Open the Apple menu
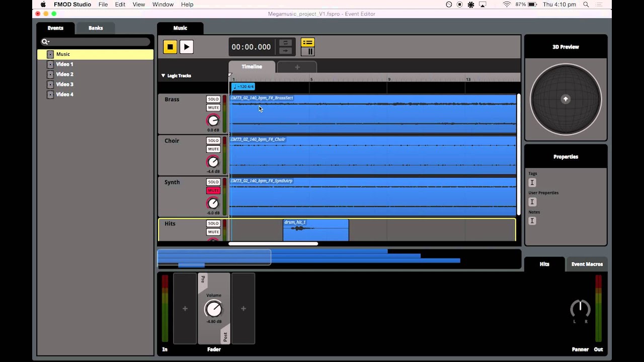644x362 pixels. 43,5
